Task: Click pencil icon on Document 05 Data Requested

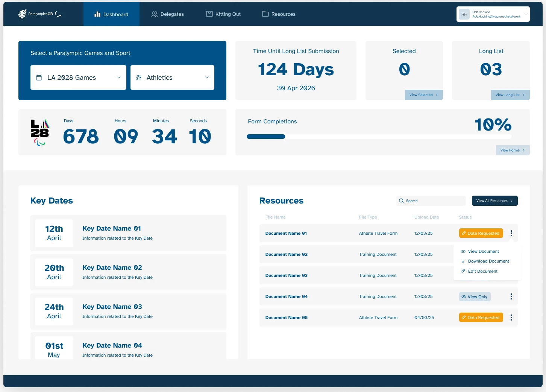Action: click(x=464, y=318)
